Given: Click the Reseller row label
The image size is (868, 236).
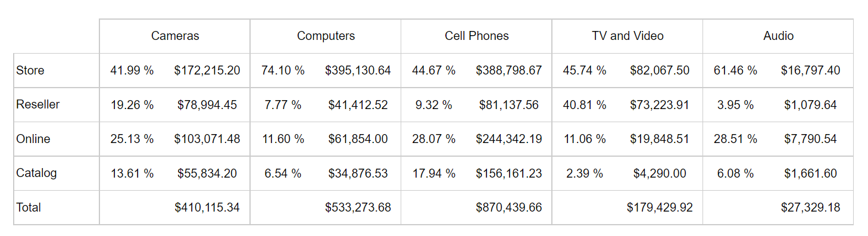Looking at the screenshot, I should click(38, 104).
